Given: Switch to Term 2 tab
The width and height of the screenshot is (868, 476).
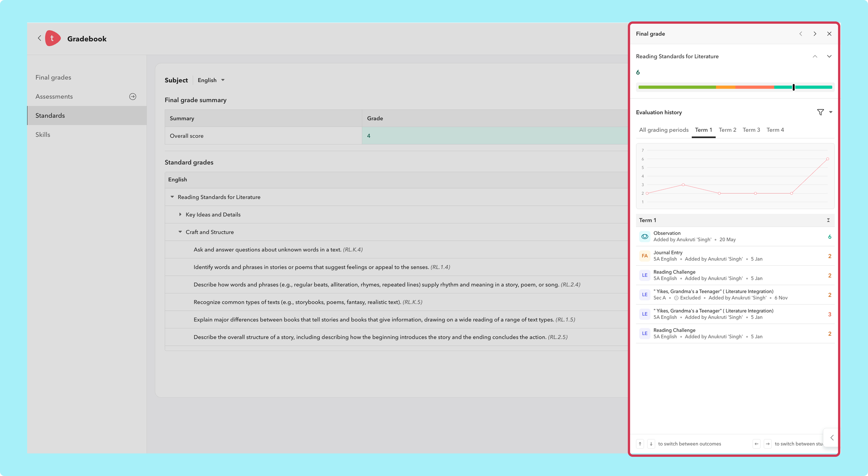Looking at the screenshot, I should [x=727, y=130].
